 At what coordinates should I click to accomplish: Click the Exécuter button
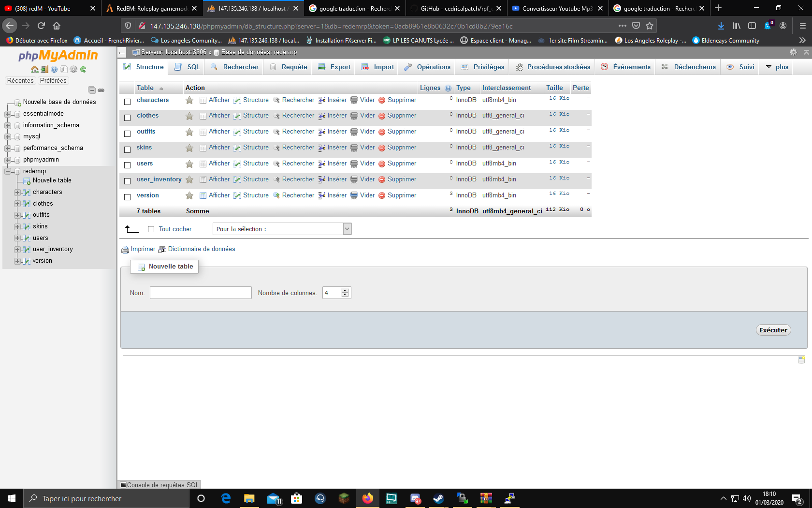tap(773, 330)
